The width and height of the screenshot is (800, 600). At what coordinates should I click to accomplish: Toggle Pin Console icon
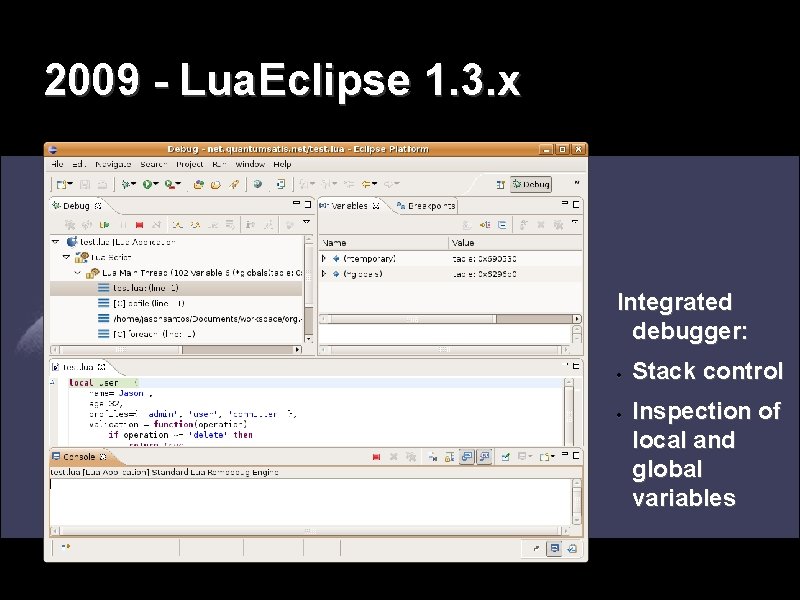pyautogui.click(x=505, y=457)
